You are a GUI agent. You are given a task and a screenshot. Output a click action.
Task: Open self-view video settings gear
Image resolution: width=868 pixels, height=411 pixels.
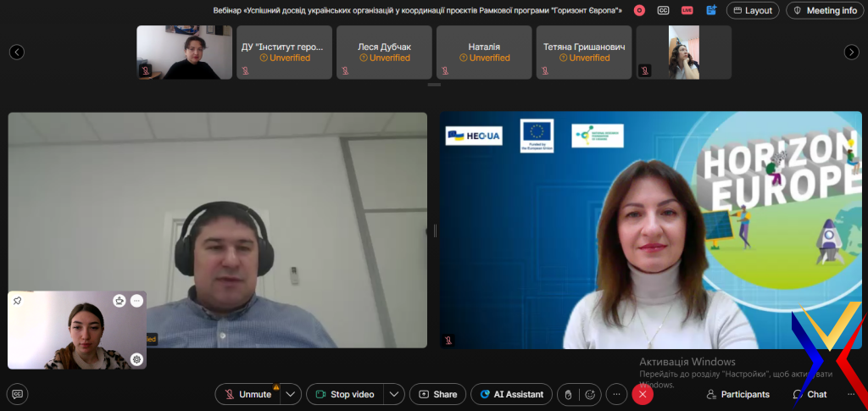[136, 359]
